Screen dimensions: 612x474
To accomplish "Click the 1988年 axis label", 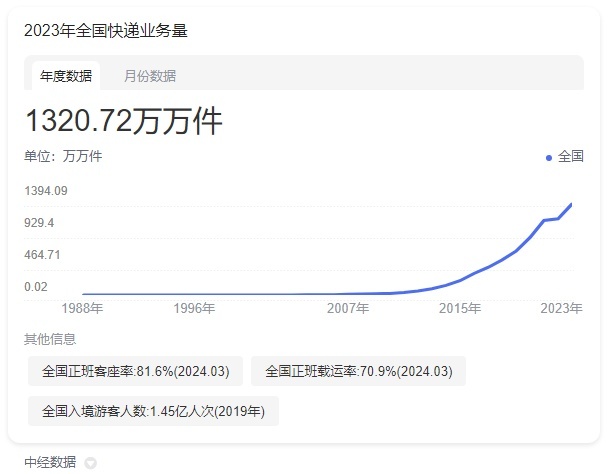I will pyautogui.click(x=82, y=308).
